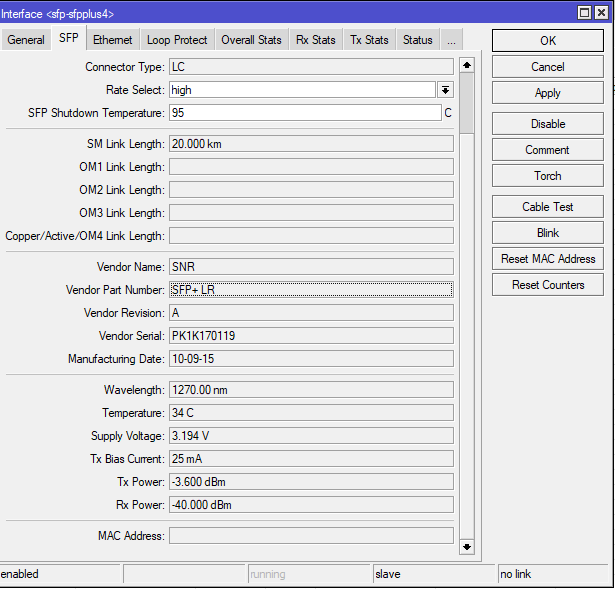Open the Torch tool

547,176
